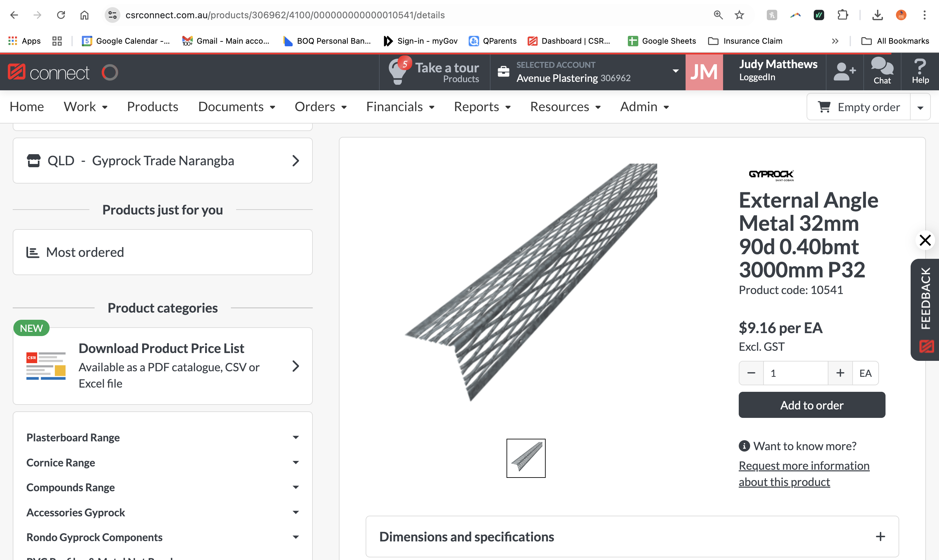Show more bookmarks with the chevron
This screenshot has height=560, width=939.
pos(835,41)
